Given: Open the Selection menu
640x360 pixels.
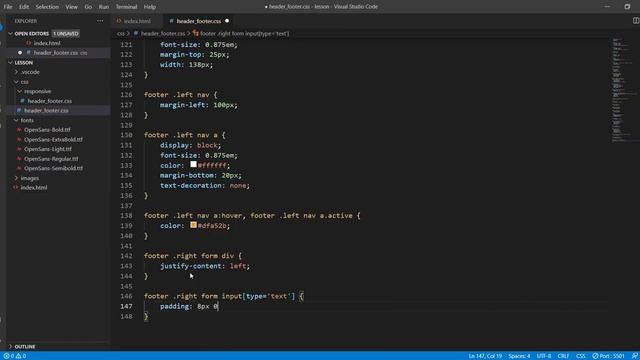Looking at the screenshot, I should click(x=47, y=7).
